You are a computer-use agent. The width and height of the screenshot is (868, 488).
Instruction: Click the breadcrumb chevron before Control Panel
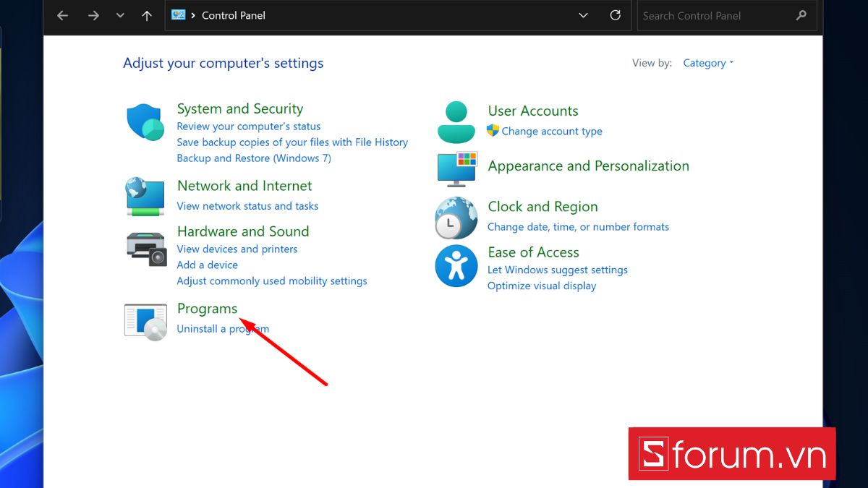click(194, 15)
